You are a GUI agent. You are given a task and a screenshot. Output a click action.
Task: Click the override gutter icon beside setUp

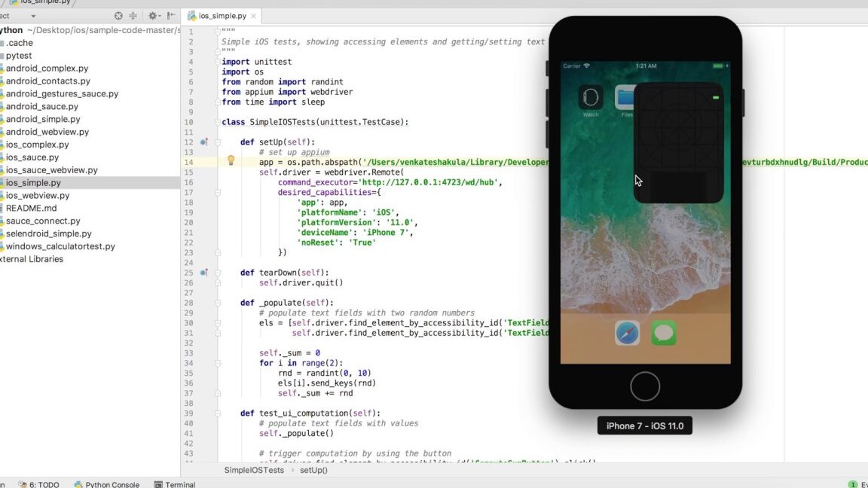(x=203, y=142)
